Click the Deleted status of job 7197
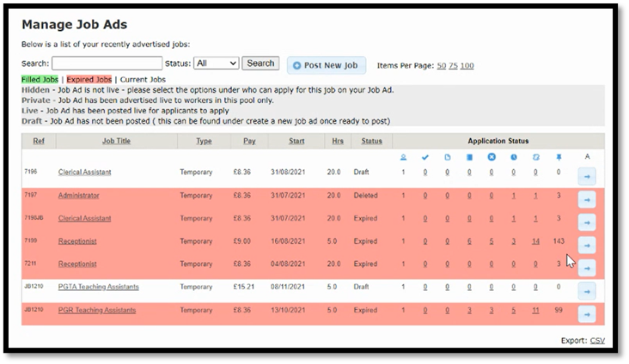The height and width of the screenshot is (364, 629). click(x=365, y=195)
